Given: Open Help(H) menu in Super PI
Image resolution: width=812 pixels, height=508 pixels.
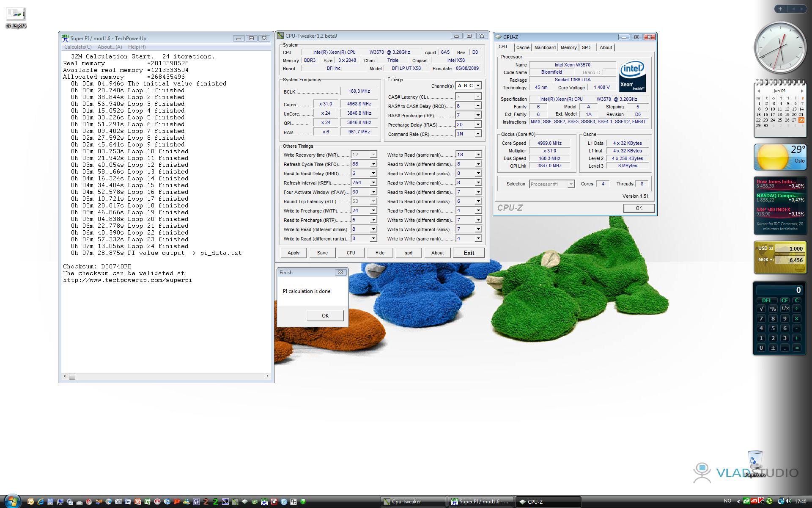Looking at the screenshot, I should point(137,47).
